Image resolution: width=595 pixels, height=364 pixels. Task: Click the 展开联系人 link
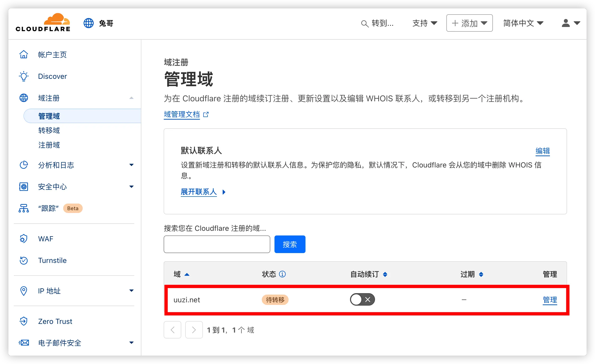coord(199,192)
